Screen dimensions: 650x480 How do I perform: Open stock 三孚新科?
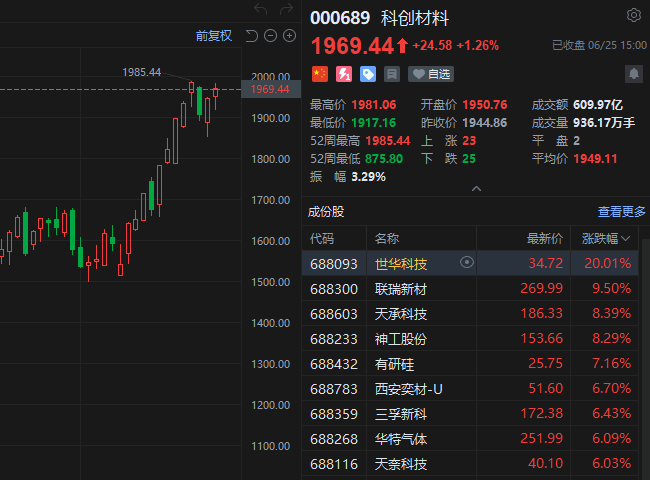pos(401,414)
